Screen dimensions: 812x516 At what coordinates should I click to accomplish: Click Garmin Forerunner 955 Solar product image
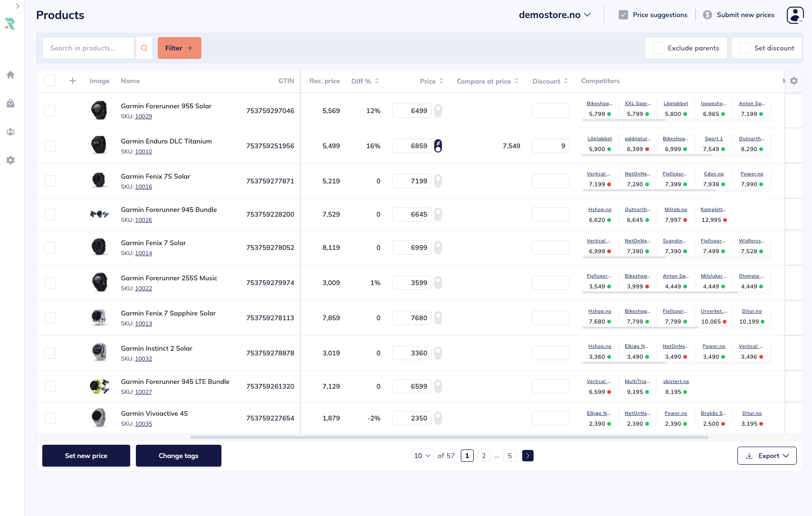[x=99, y=110]
